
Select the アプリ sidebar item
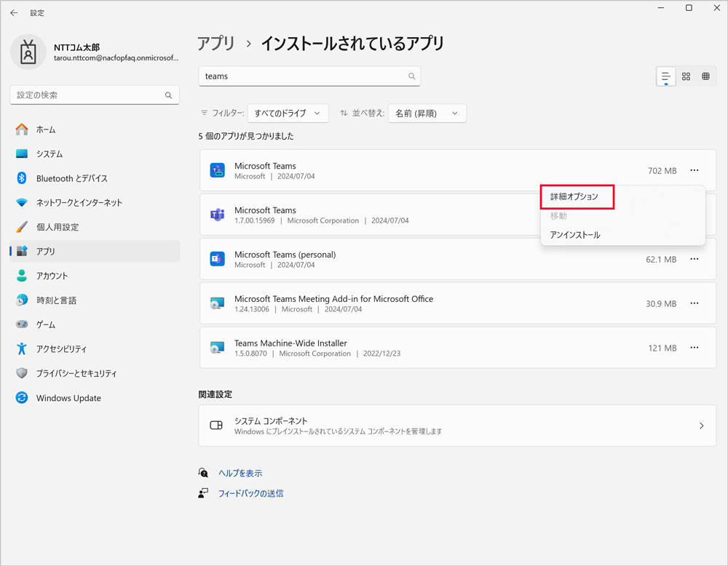(x=95, y=251)
